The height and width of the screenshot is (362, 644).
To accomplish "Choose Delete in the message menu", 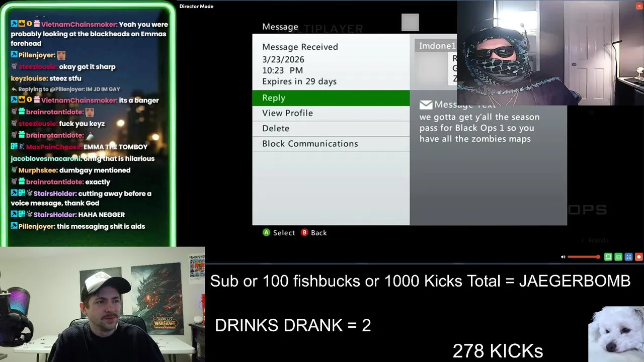I will pos(331,128).
